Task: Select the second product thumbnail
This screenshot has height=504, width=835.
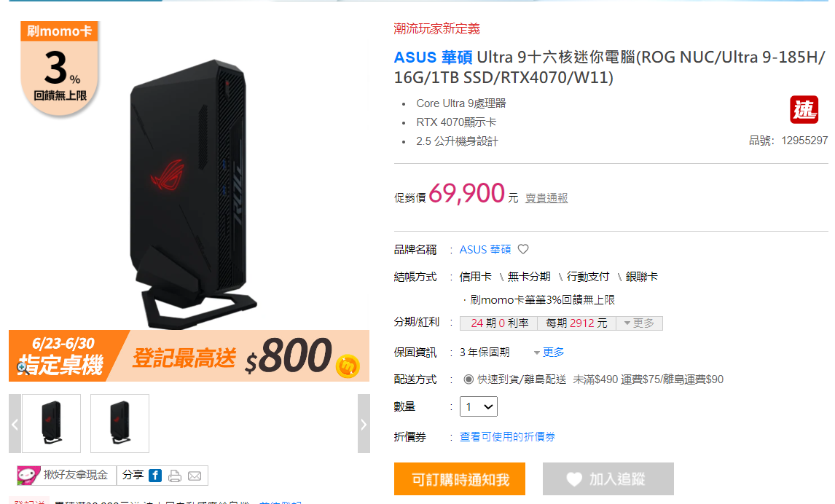Action: pyautogui.click(x=119, y=424)
